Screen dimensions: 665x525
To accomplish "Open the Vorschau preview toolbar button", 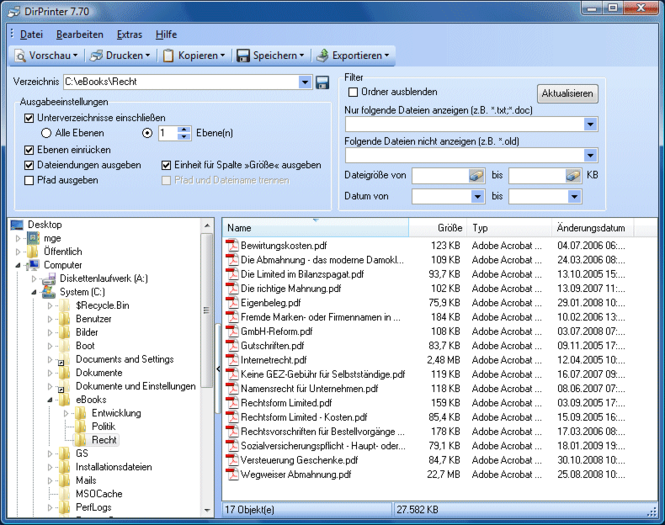I will (x=46, y=56).
